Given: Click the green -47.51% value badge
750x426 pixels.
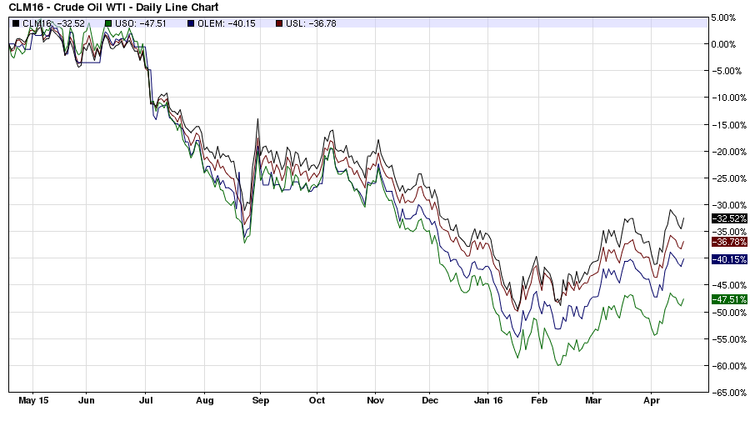Looking at the screenshot, I should click(728, 298).
